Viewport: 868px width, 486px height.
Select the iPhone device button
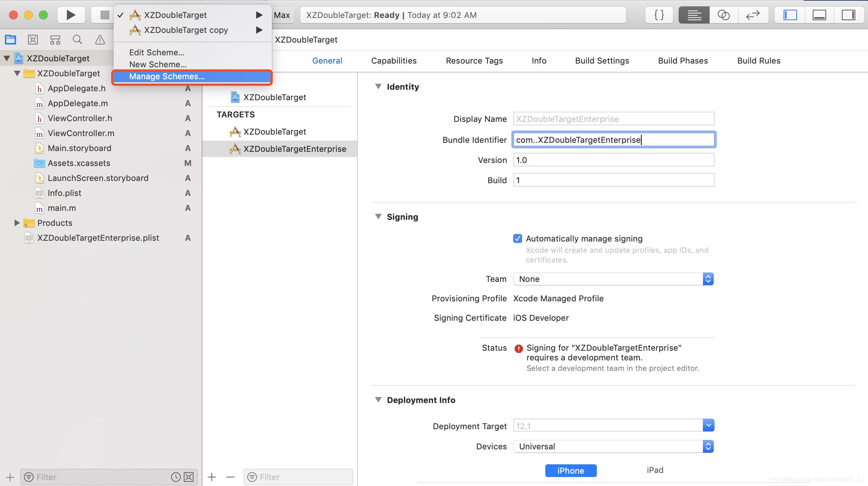pos(571,470)
